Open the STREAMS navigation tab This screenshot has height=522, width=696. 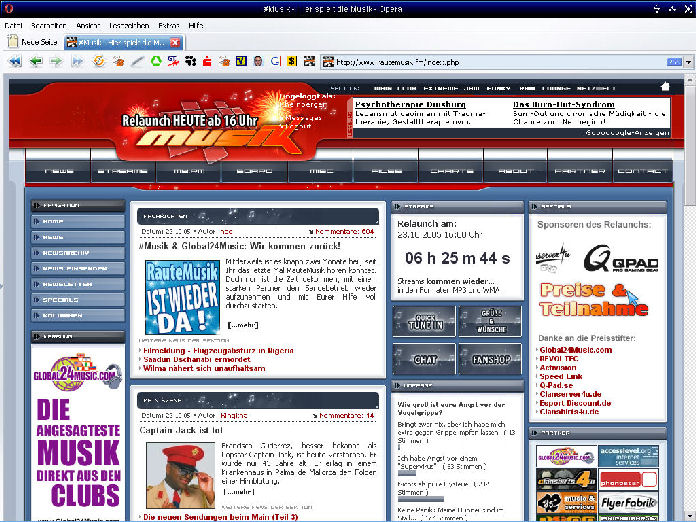coord(123,171)
